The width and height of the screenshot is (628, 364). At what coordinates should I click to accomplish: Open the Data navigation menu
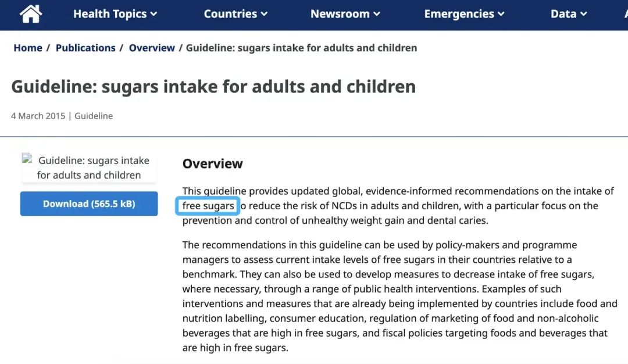click(x=569, y=14)
